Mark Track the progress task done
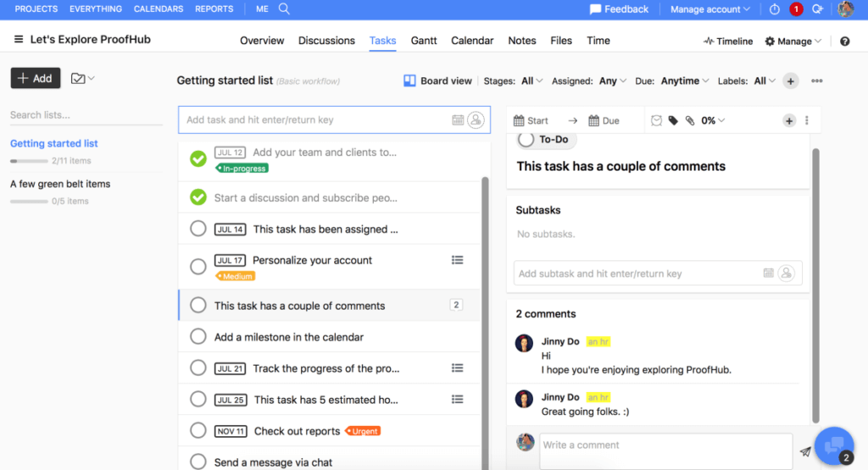The image size is (868, 470). click(x=198, y=367)
